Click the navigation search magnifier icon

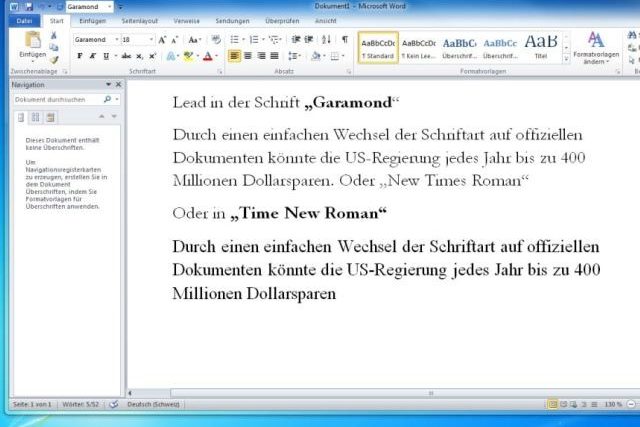[107, 99]
